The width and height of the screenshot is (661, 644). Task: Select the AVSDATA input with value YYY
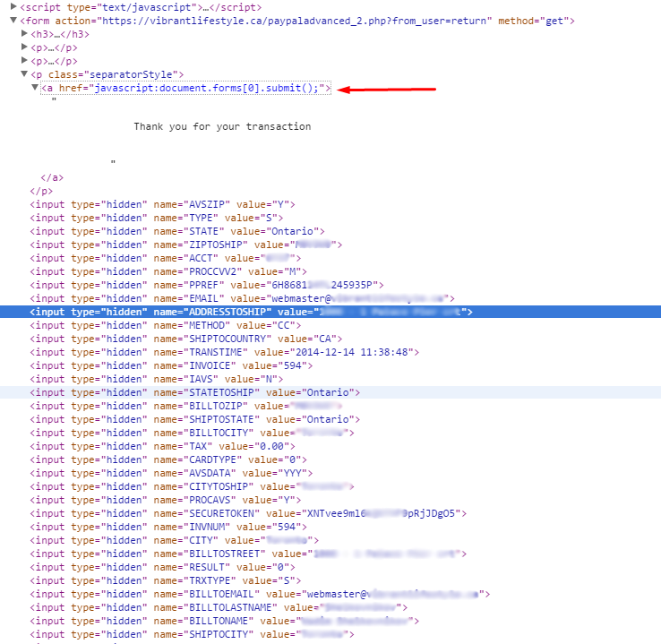(x=171, y=473)
